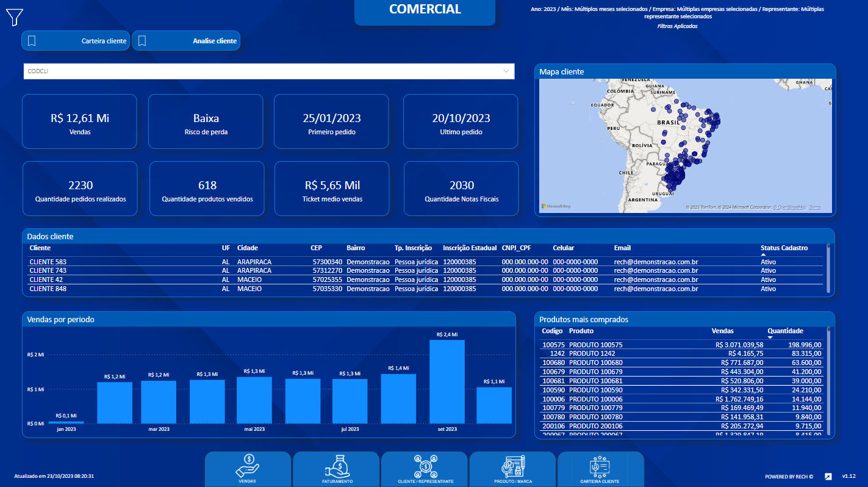Click the Filtros Aplicados text

click(677, 26)
